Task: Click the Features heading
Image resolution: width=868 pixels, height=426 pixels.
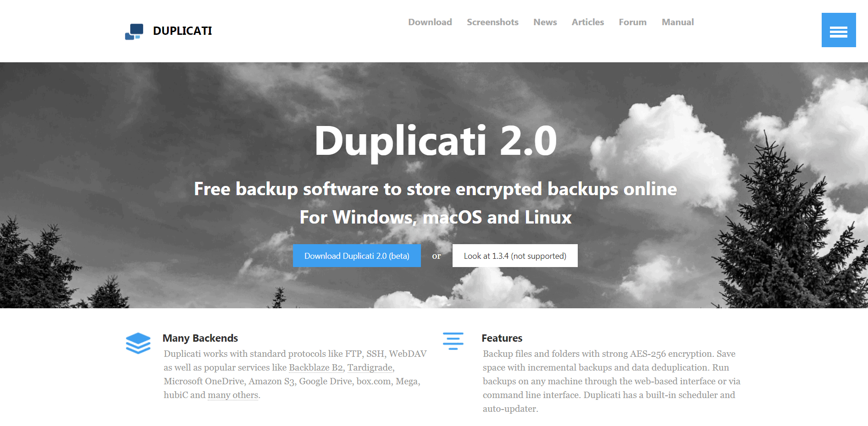Action: pos(502,338)
